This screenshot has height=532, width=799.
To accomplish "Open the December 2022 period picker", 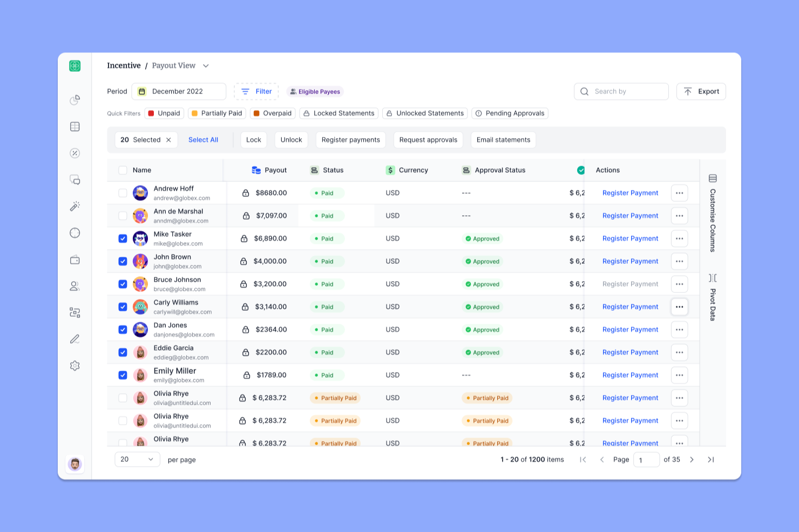I will pos(179,92).
